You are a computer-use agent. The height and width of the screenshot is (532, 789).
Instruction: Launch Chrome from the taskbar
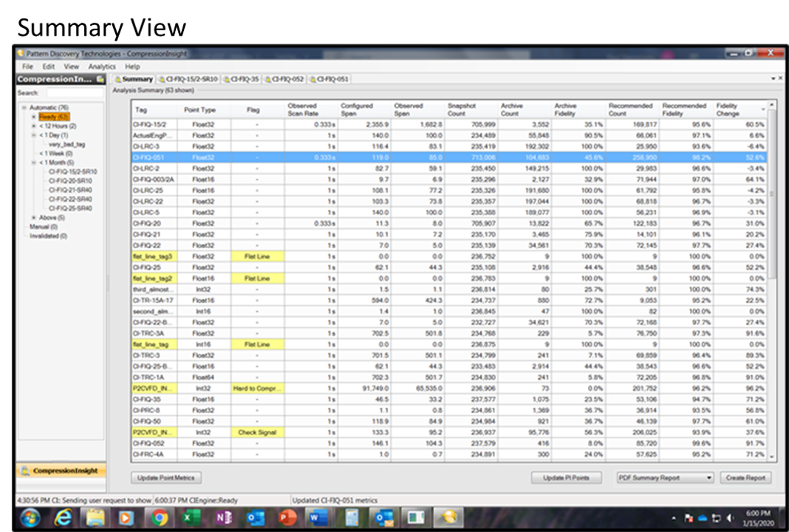(158, 519)
